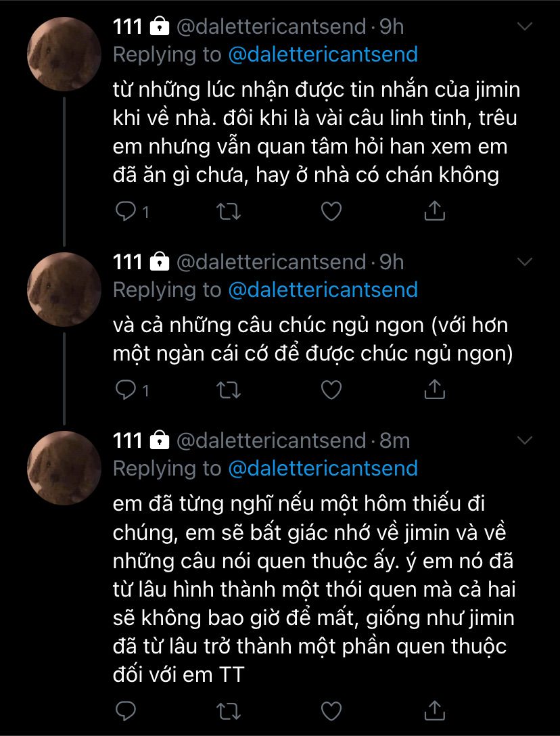Open the profile picture of the first tweet
The width and height of the screenshot is (560, 736).
[x=64, y=54]
